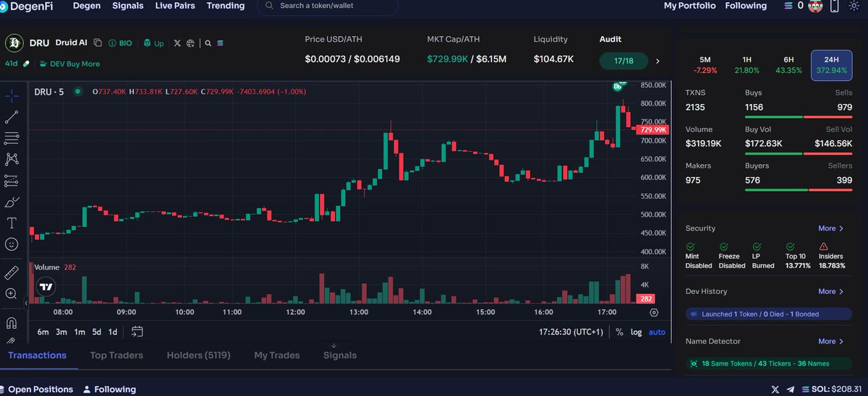Select the trend line drawing tool
The image size is (868, 396).
[x=12, y=117]
